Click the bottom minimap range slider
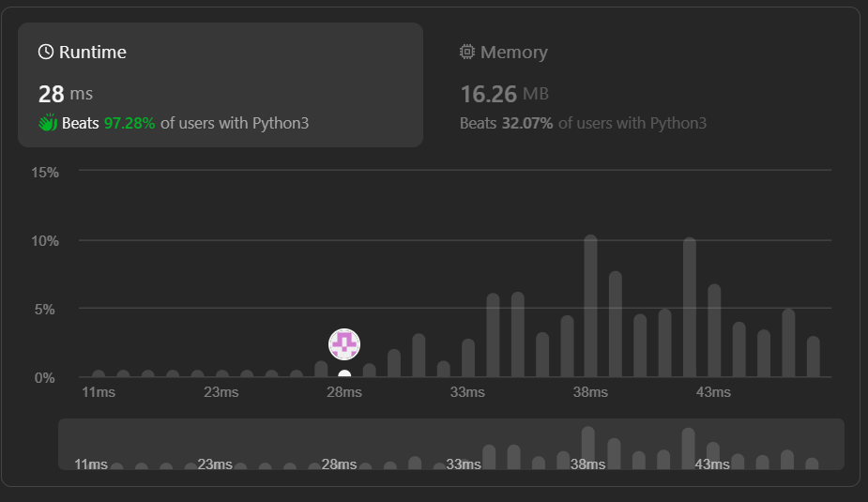Viewport: 868px width, 502px height. [x=450, y=444]
